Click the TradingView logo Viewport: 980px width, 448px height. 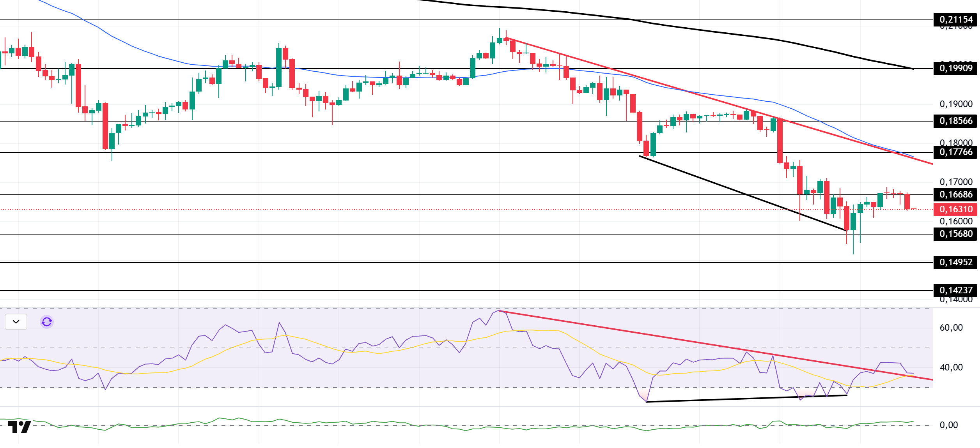pos(19,427)
